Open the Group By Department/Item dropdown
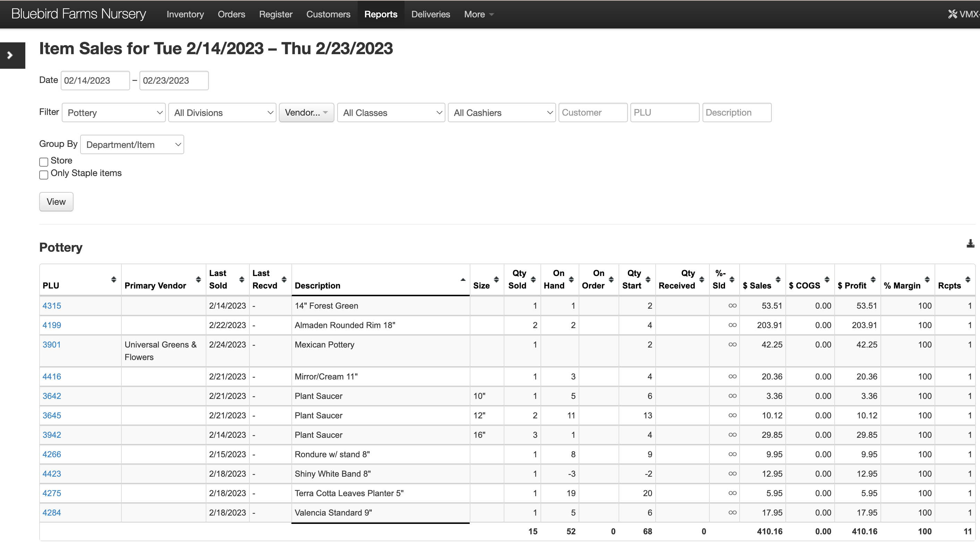The width and height of the screenshot is (980, 560). [132, 145]
